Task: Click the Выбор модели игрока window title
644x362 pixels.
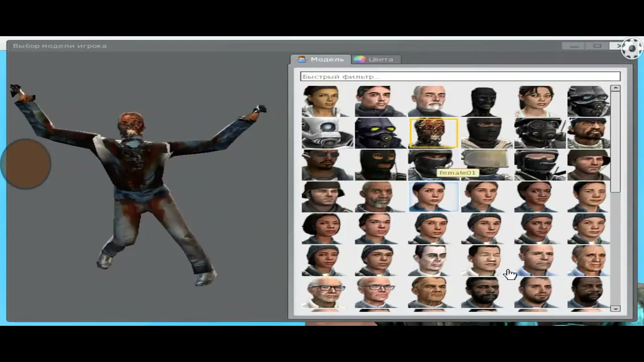Action: tap(60, 46)
